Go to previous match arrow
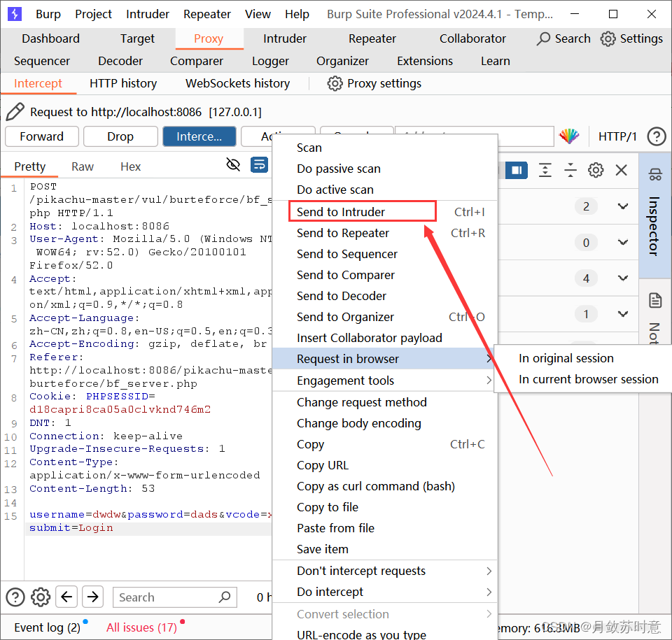The height and width of the screenshot is (640, 672). (x=67, y=597)
